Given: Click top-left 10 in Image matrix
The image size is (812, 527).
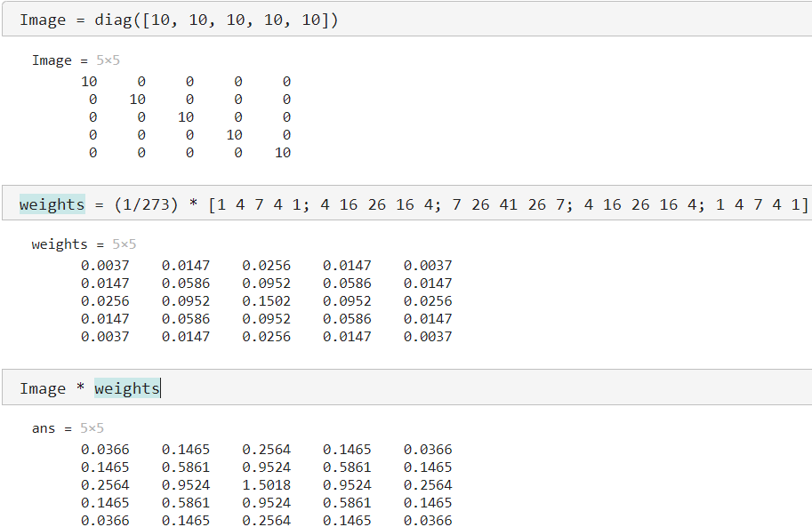Looking at the screenshot, I should click(x=89, y=81).
